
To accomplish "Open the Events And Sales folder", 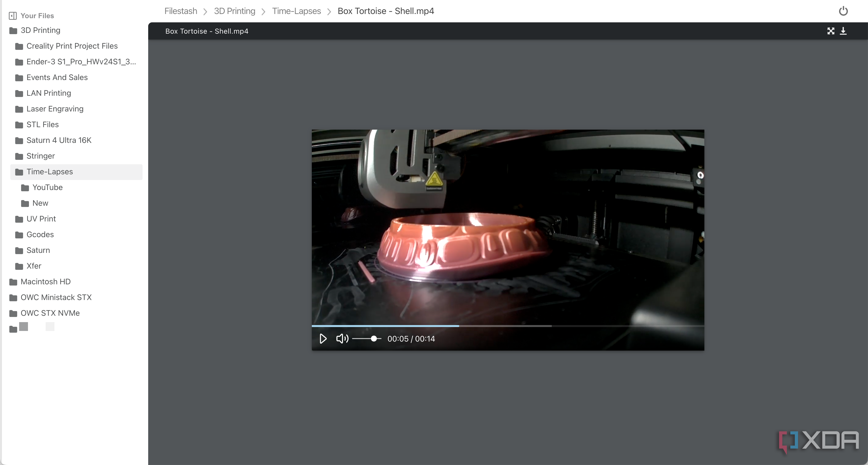I will coord(57,77).
